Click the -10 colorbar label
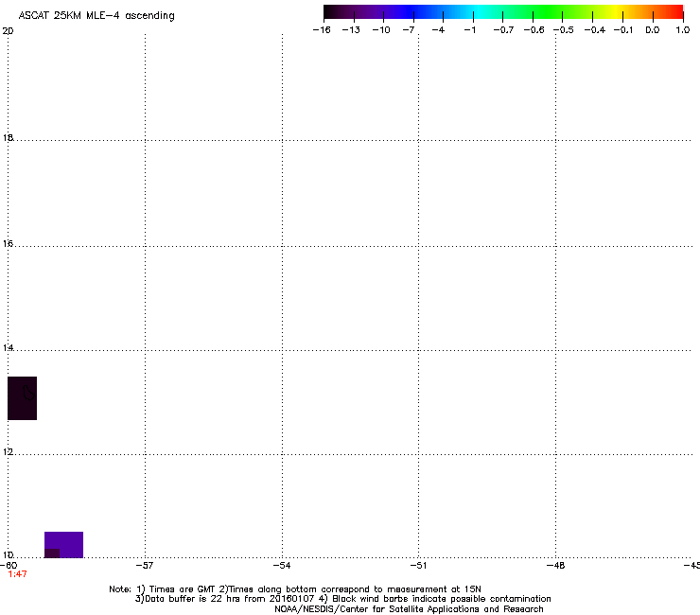700x615 pixels. tap(381, 30)
